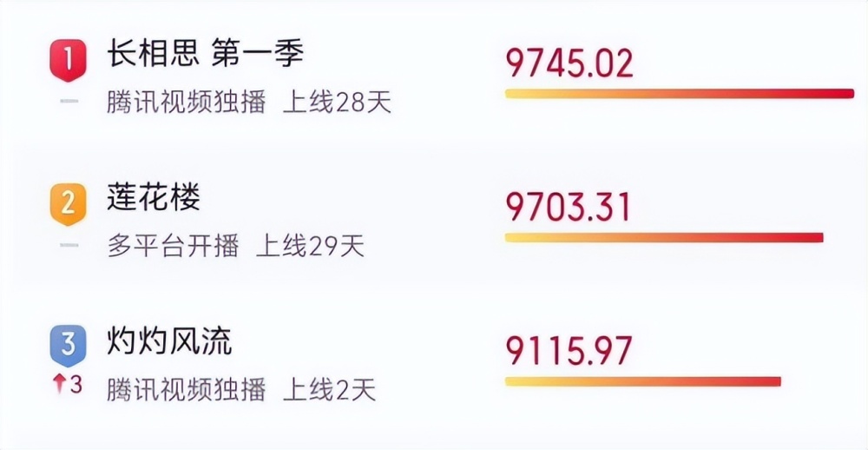Screen dimensions: 868x450
Task: Click the heat bar for 莲花楼
Action: tap(664, 238)
